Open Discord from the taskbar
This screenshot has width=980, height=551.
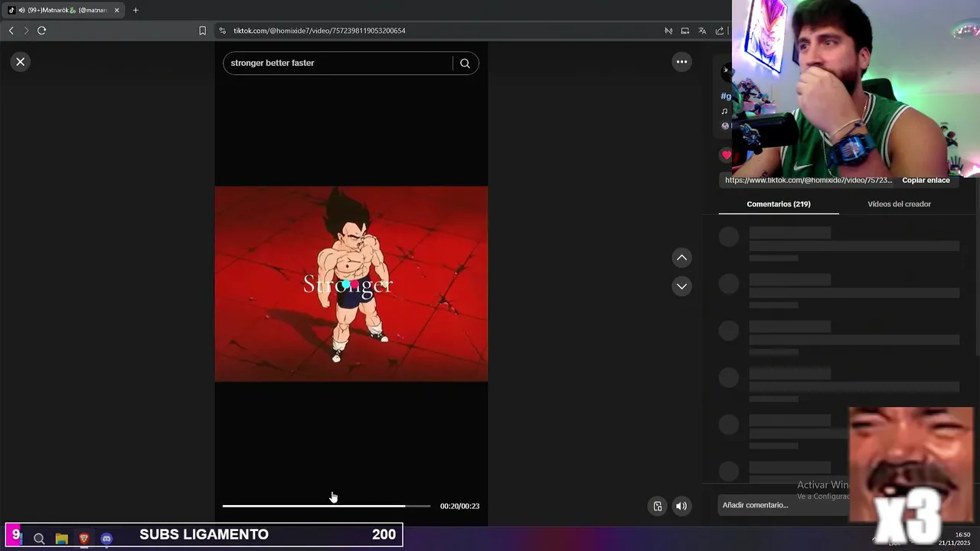click(106, 539)
